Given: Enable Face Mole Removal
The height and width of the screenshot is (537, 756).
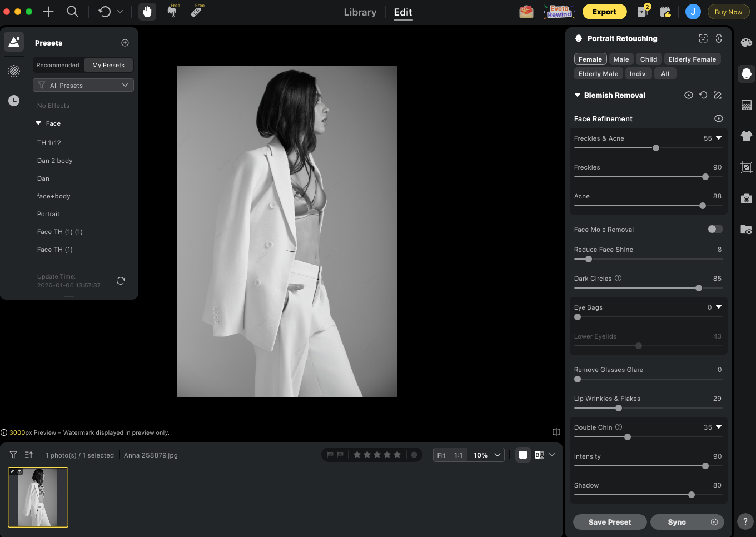Looking at the screenshot, I should [715, 229].
